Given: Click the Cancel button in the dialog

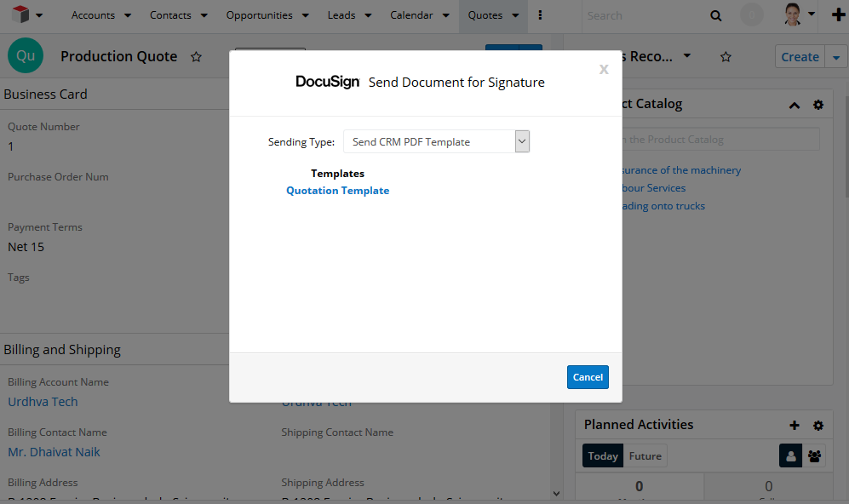Looking at the screenshot, I should (x=588, y=377).
